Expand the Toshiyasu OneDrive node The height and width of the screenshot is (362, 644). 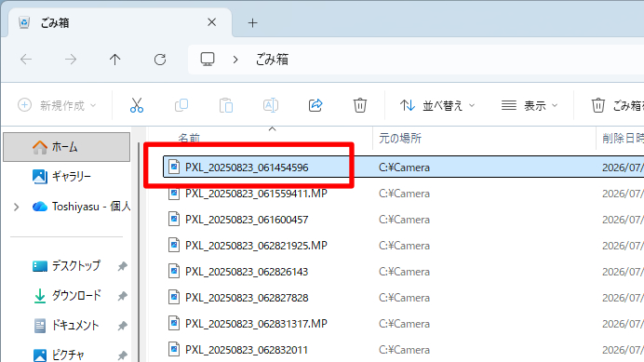[17, 207]
